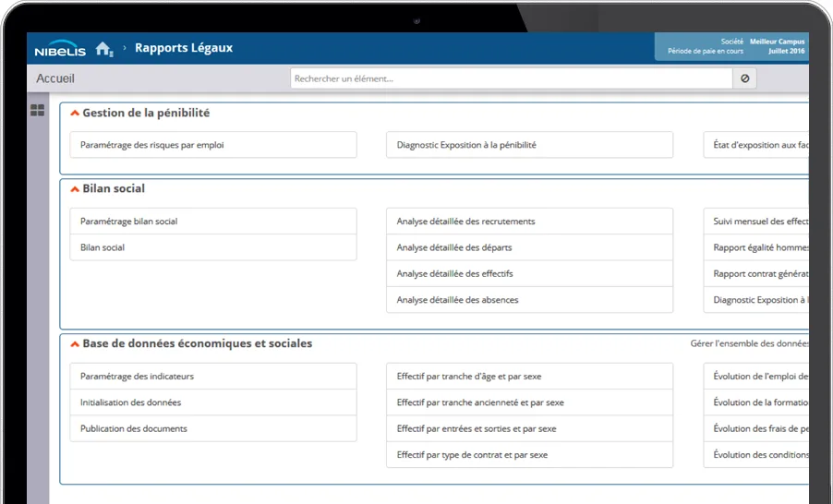
Task: Open Diagnostic Exposition item in Bilan social section
Action: 756,299
